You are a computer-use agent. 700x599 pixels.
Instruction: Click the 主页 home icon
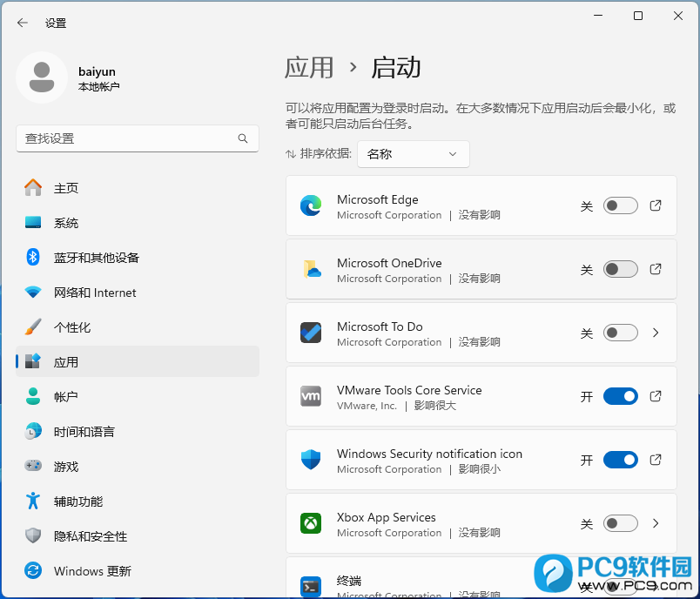tap(33, 187)
